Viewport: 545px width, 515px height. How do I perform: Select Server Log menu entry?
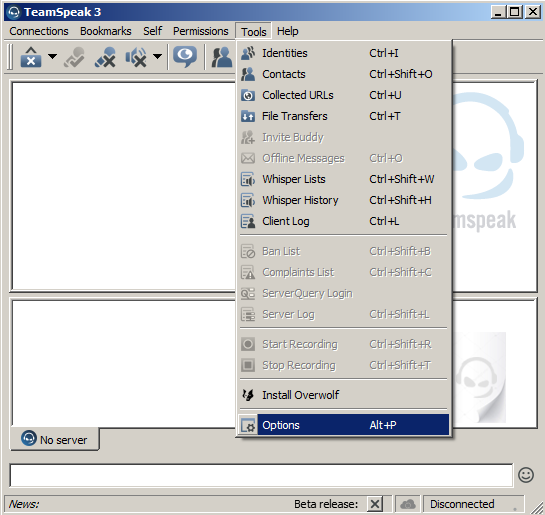pos(344,314)
